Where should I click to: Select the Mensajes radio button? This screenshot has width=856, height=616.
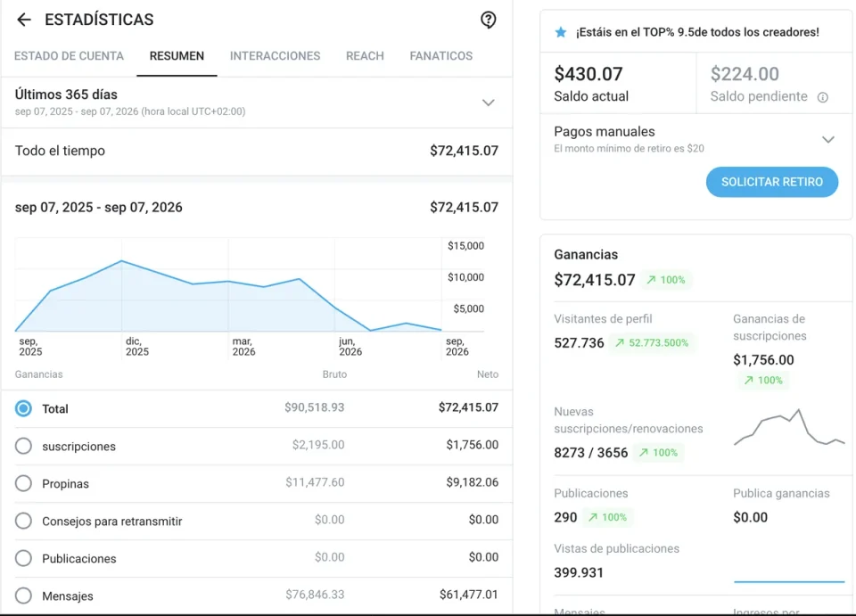click(x=23, y=595)
